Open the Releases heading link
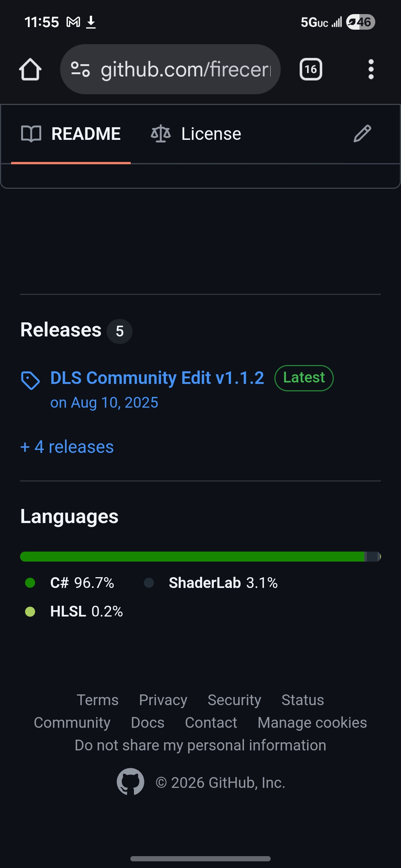This screenshot has width=401, height=868. tap(61, 330)
